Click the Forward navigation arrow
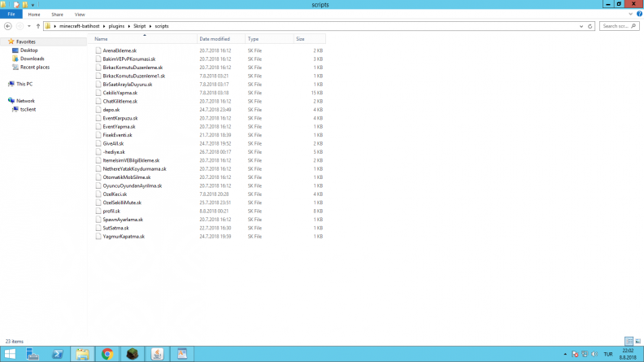Screen dimensions: 644x362 click(20, 26)
